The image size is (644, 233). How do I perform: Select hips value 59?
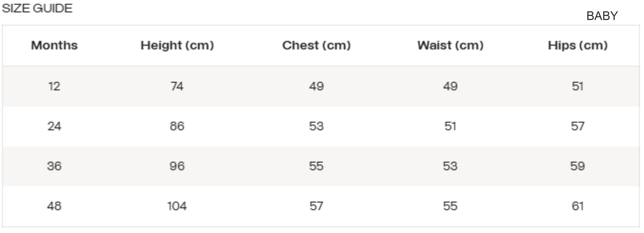click(578, 166)
